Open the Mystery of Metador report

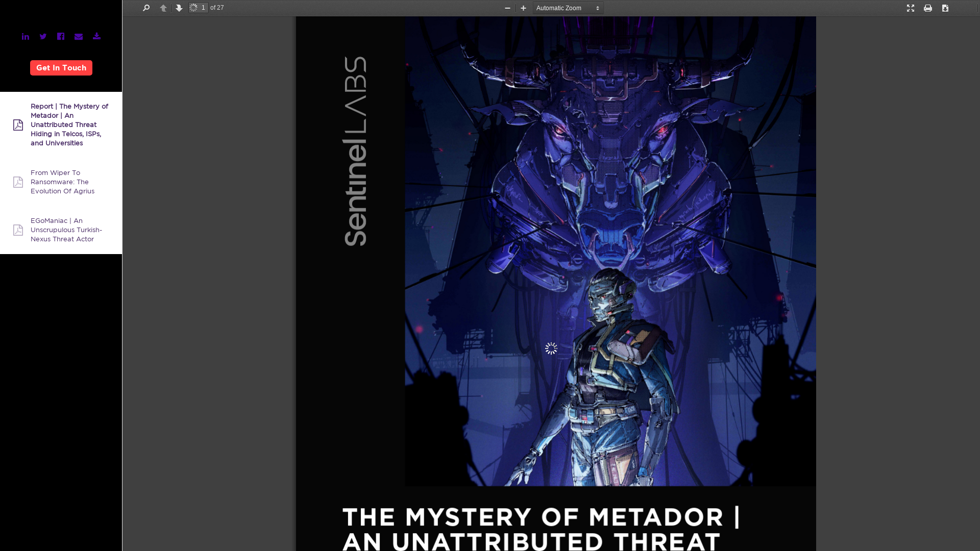[x=69, y=124]
